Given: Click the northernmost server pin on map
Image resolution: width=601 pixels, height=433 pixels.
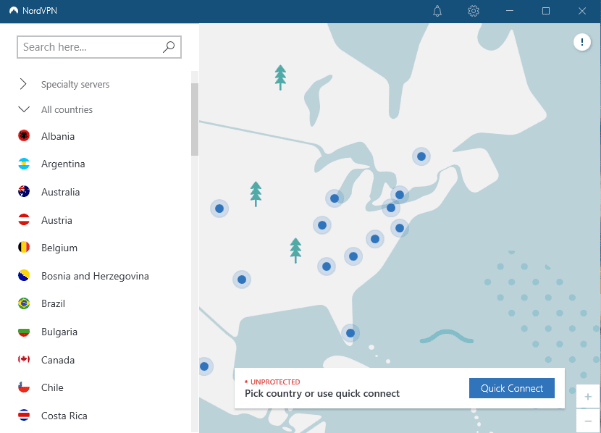Looking at the screenshot, I should coord(421,156).
